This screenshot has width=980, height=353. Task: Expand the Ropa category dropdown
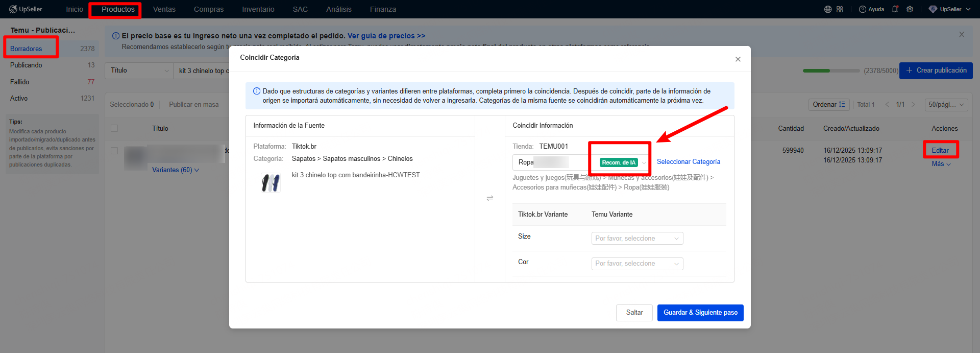(644, 162)
